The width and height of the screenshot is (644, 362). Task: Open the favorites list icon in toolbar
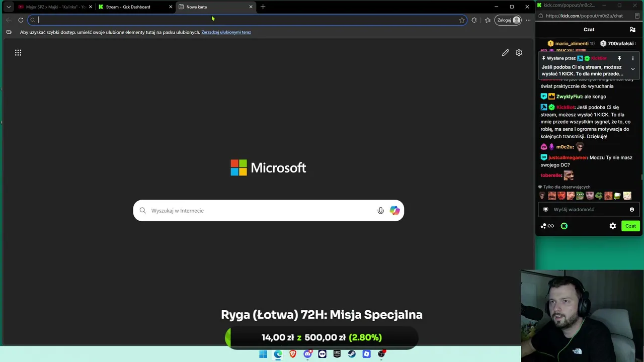[x=488, y=20]
